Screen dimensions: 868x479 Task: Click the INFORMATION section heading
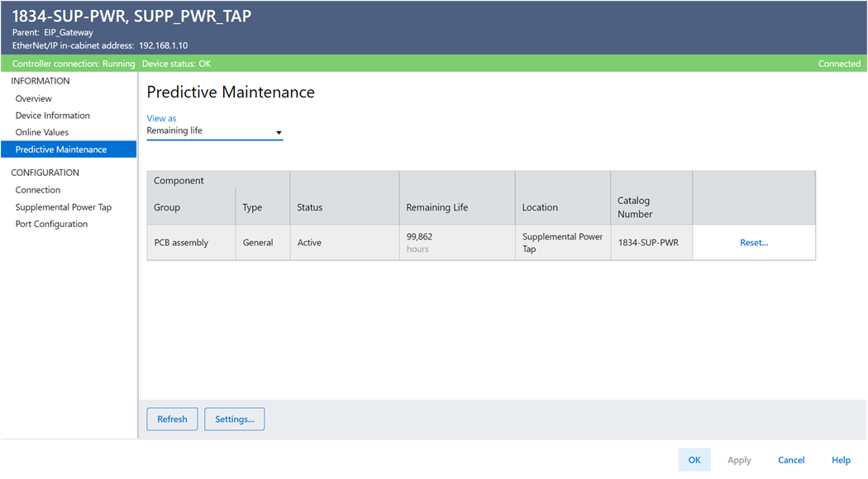41,81
